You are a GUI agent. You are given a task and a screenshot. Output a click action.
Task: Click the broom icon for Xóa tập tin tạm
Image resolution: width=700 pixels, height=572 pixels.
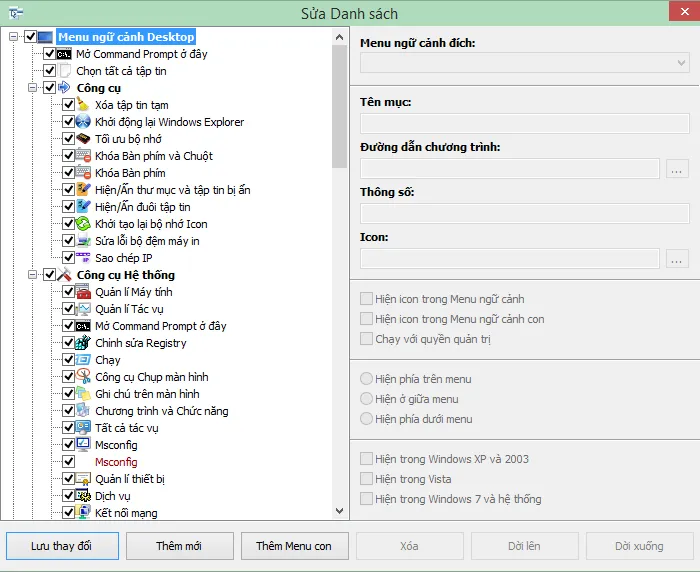click(83, 104)
